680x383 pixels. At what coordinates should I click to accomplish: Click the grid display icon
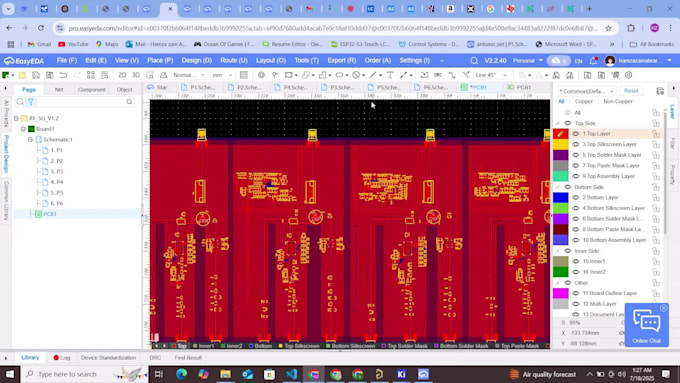tap(244, 75)
